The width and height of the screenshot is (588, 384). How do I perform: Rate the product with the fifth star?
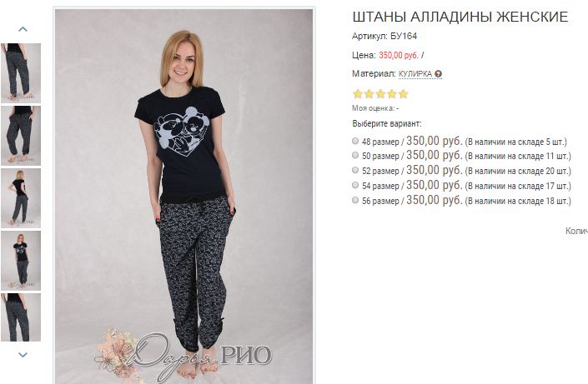403,93
